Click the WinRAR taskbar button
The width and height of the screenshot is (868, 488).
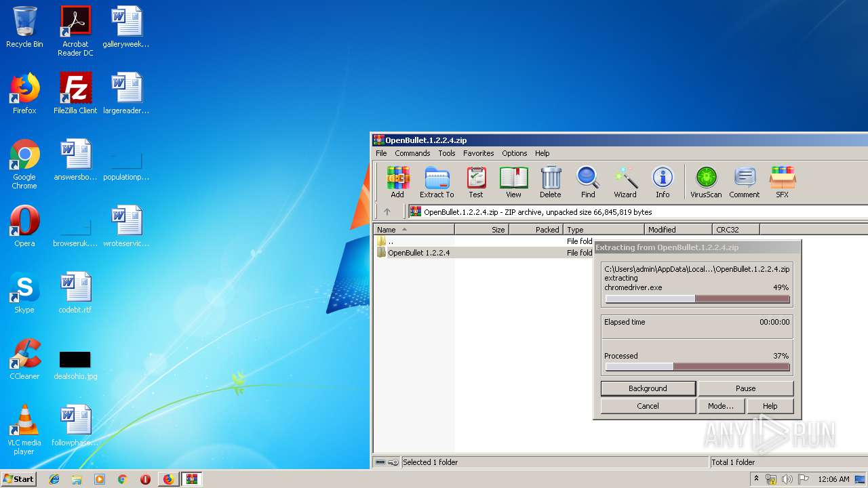point(192,479)
